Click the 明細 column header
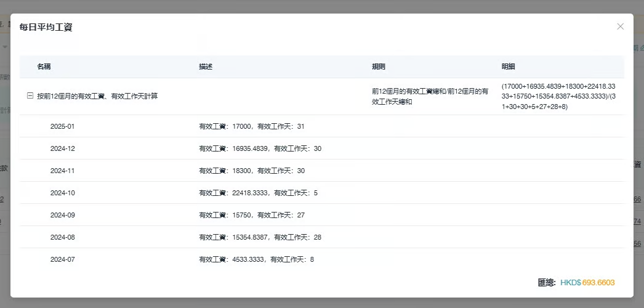Screen dimensions: 644x308 pyautogui.click(x=509, y=67)
